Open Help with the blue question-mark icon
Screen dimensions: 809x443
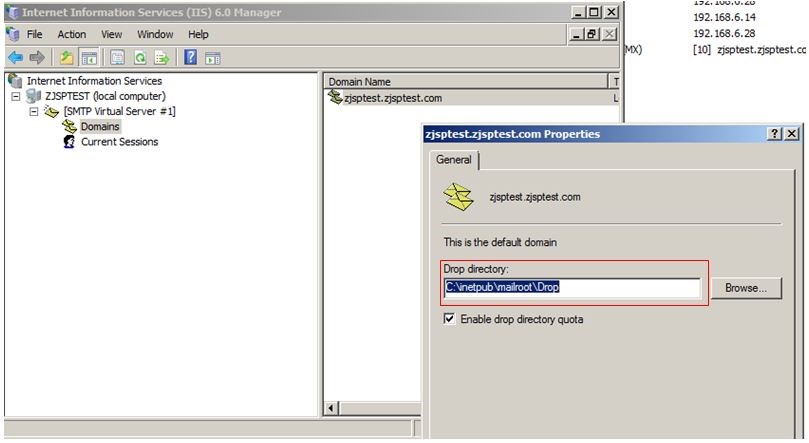click(190, 57)
